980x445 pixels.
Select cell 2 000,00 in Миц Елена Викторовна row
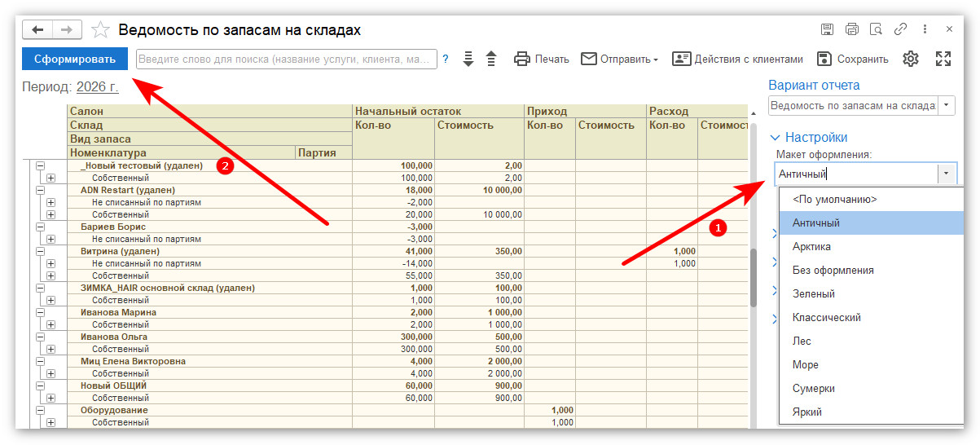click(480, 361)
